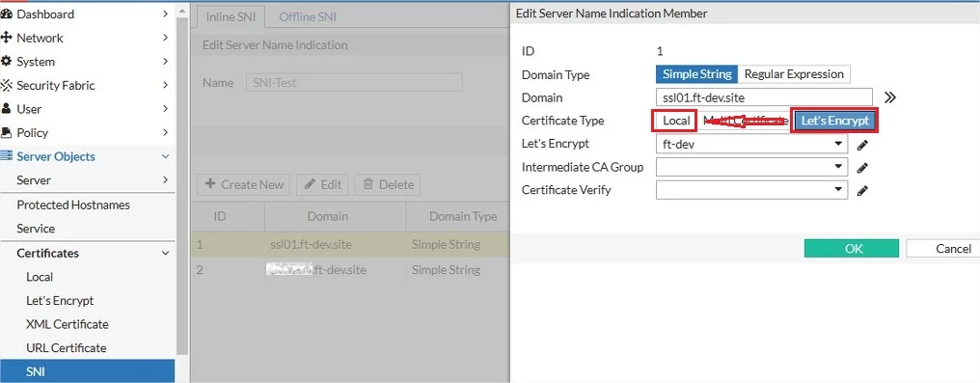Expand the Security Fabric chevron

165,85
